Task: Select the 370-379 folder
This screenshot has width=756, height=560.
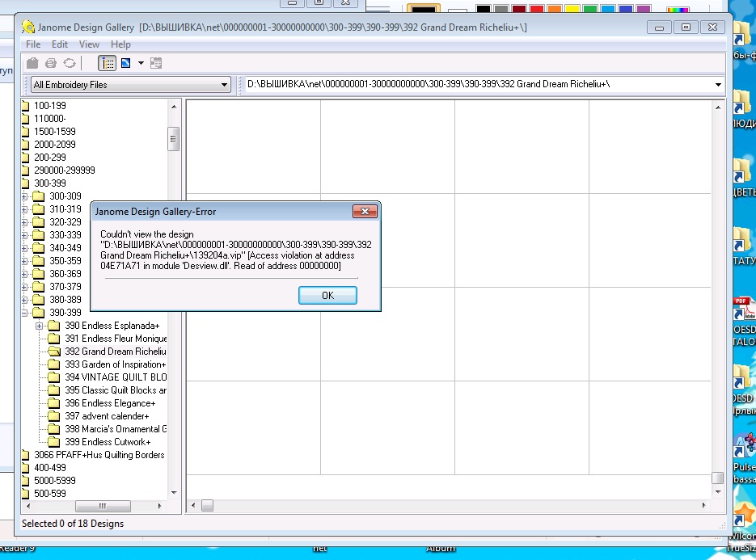Action: [65, 287]
